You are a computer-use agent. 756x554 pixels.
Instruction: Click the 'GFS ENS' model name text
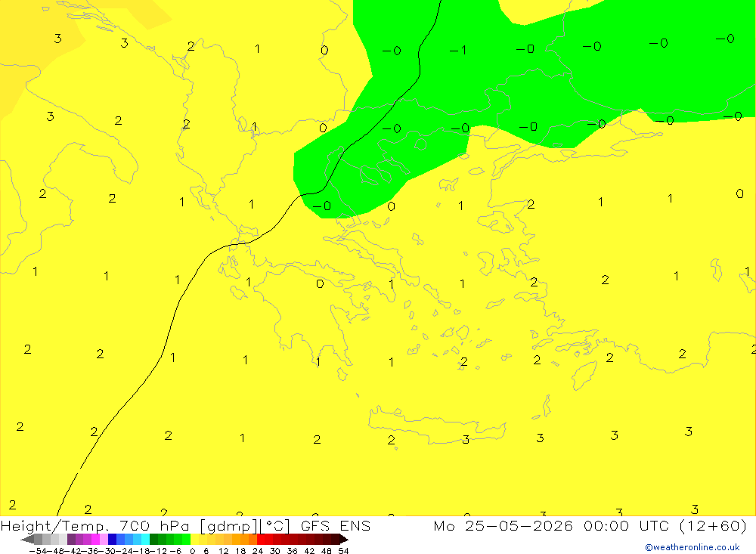point(336,525)
